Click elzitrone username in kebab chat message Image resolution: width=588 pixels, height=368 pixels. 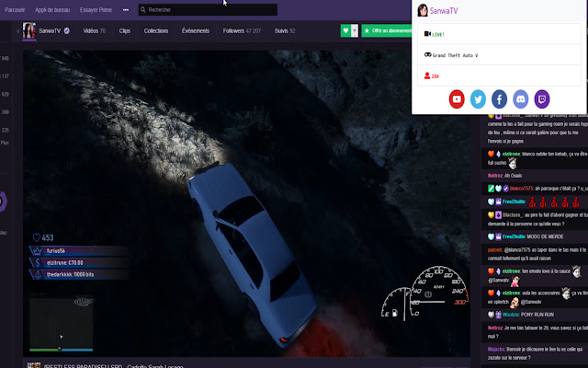[511, 154]
